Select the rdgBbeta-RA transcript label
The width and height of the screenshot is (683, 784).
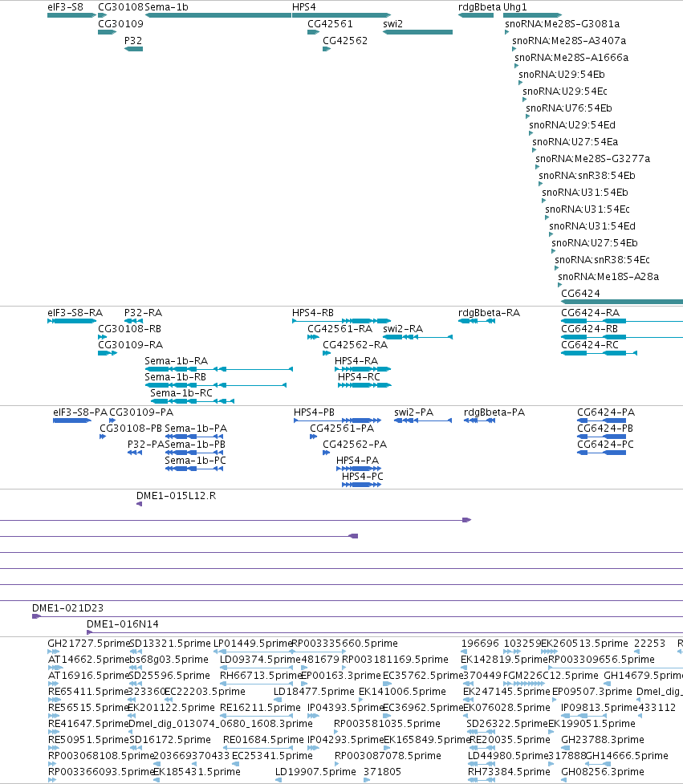(489, 313)
